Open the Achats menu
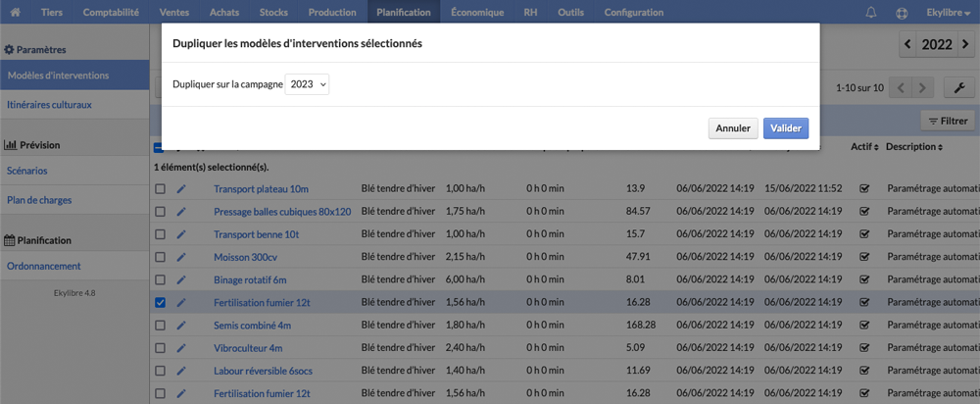The width and height of the screenshot is (980, 404). 225,12
